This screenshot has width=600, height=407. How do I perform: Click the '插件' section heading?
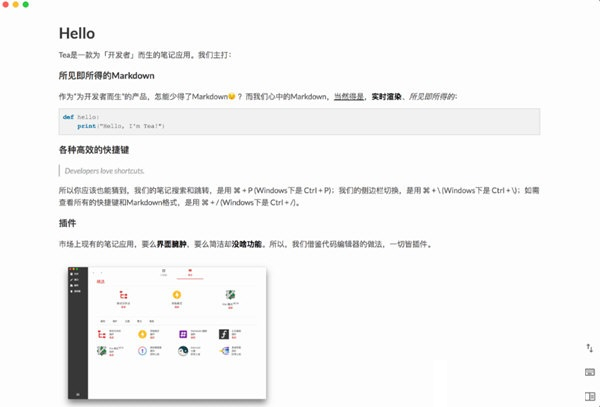tap(69, 222)
